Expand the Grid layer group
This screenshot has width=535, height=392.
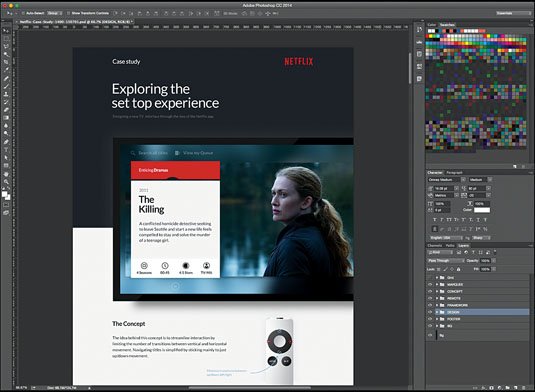tap(437, 278)
